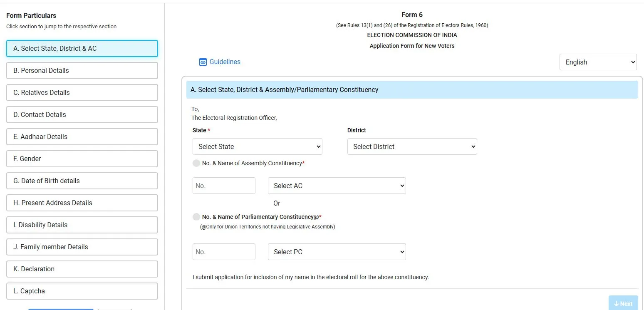Expand the Select District dropdown
644x310 pixels.
412,146
